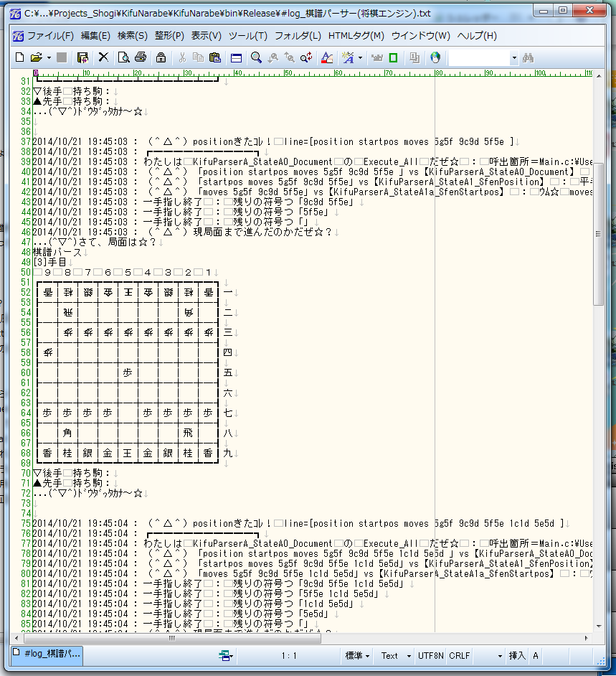Click the Find magnifier icon

[x=256, y=57]
